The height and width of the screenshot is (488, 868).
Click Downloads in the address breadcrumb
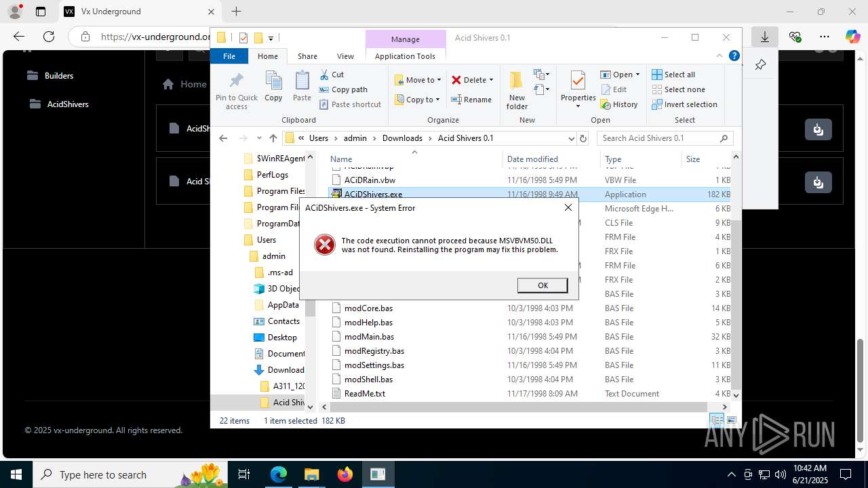click(x=402, y=138)
